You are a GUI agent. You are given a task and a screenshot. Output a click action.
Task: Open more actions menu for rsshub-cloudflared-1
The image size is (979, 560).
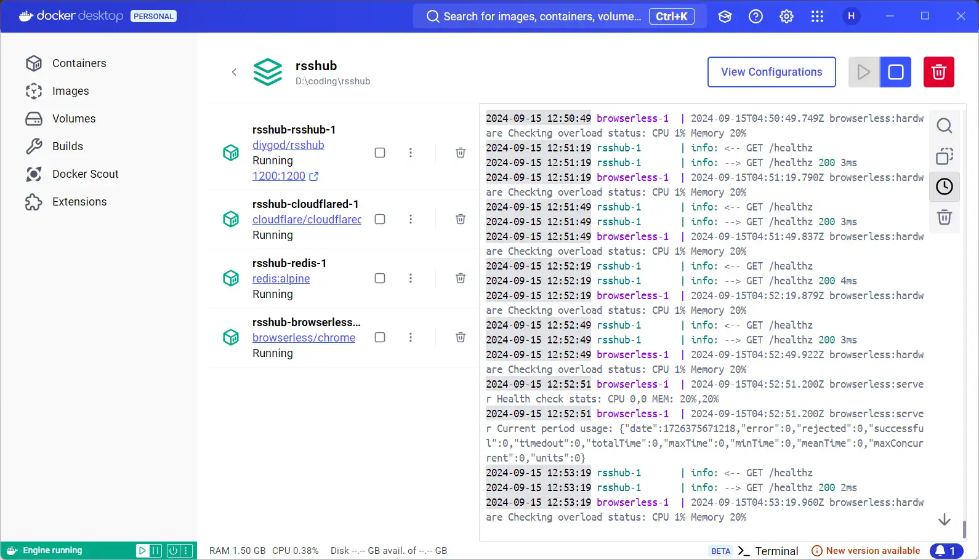point(411,219)
